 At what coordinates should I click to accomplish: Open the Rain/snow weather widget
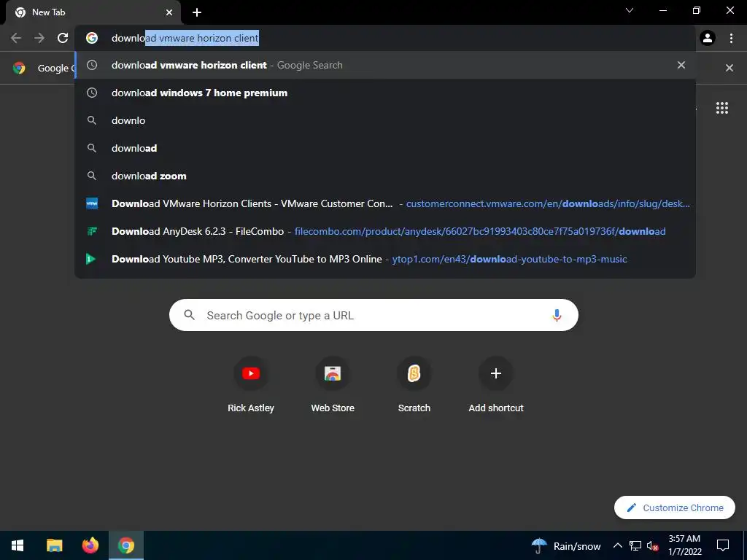click(566, 545)
